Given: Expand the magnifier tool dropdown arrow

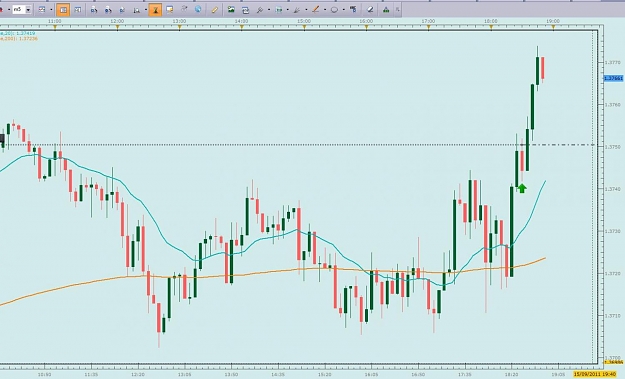Looking at the screenshot, I should pyautogui.click(x=268, y=10).
